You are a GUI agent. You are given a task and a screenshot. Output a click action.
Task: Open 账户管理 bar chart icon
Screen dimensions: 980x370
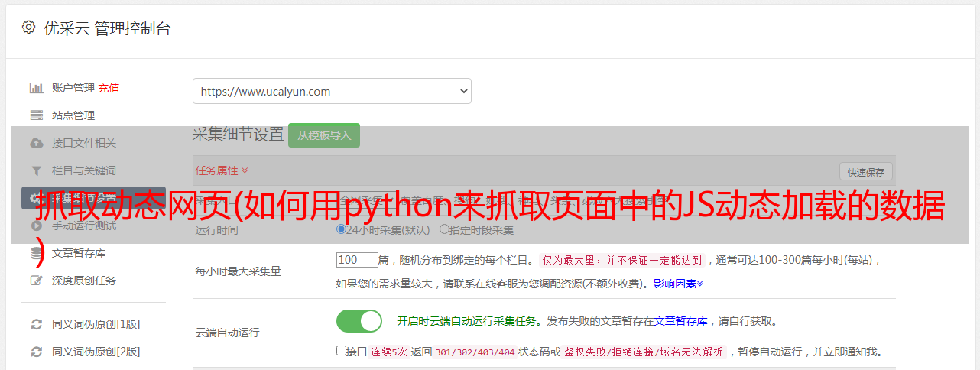tap(36, 88)
